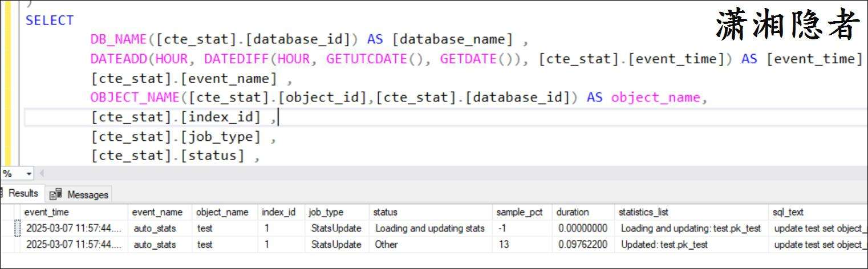Screen dimensions: 868x269
Task: Click the sql_text column header
Action: coord(788,212)
